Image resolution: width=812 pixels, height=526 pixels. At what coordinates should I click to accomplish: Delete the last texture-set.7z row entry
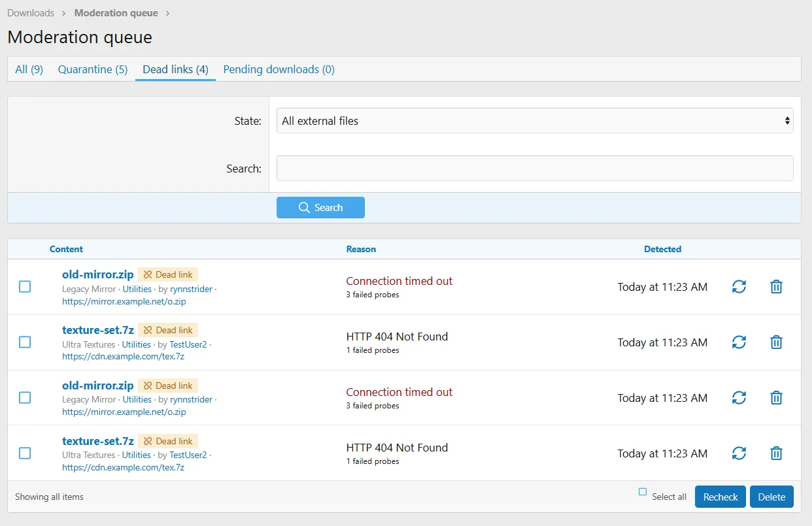point(776,453)
